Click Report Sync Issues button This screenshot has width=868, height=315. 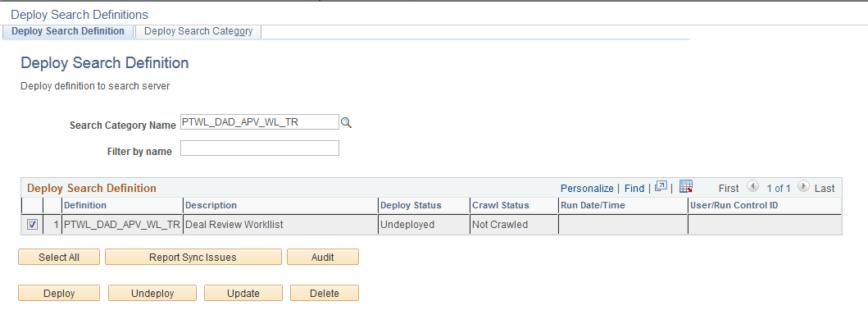193,257
